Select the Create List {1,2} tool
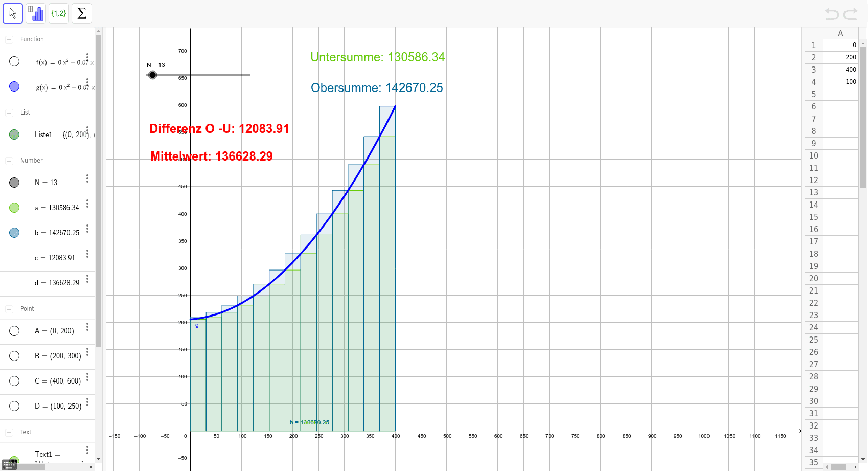This screenshot has height=472, width=868. coord(59,13)
